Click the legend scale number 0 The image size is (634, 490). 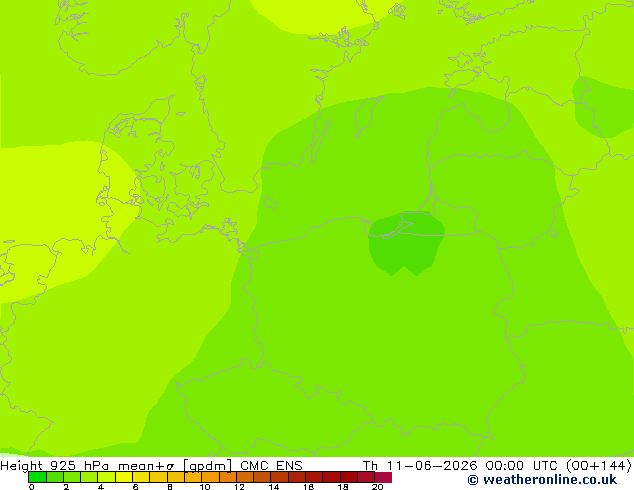pyautogui.click(x=32, y=487)
